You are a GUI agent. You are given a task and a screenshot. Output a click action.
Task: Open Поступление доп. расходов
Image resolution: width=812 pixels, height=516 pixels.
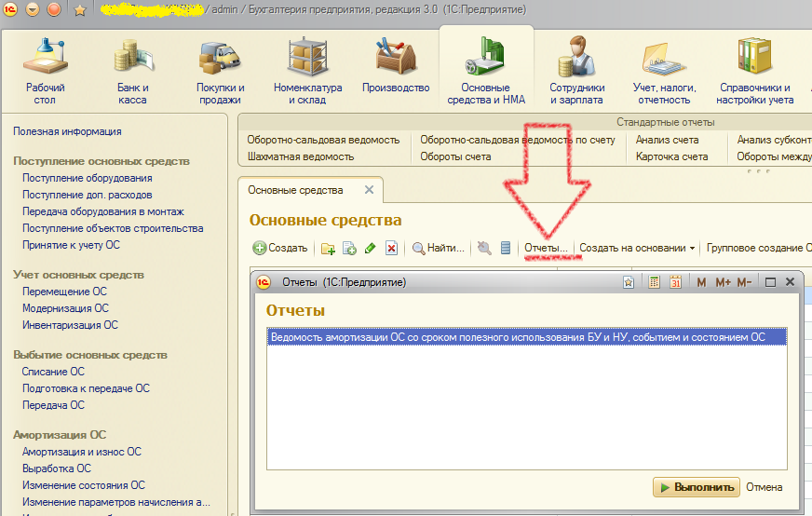[x=87, y=195]
